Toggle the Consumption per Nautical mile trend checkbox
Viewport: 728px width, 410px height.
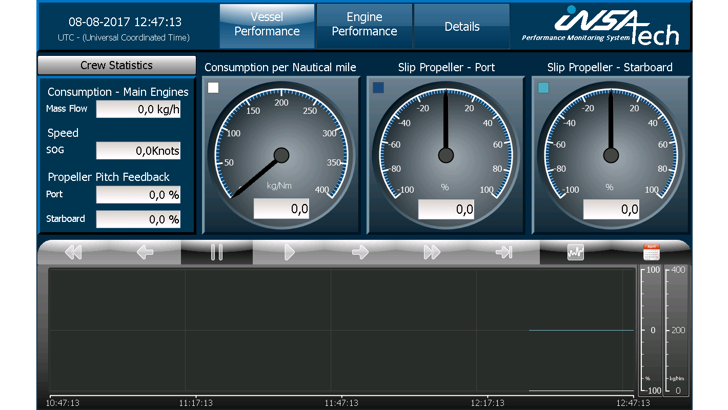click(x=213, y=88)
